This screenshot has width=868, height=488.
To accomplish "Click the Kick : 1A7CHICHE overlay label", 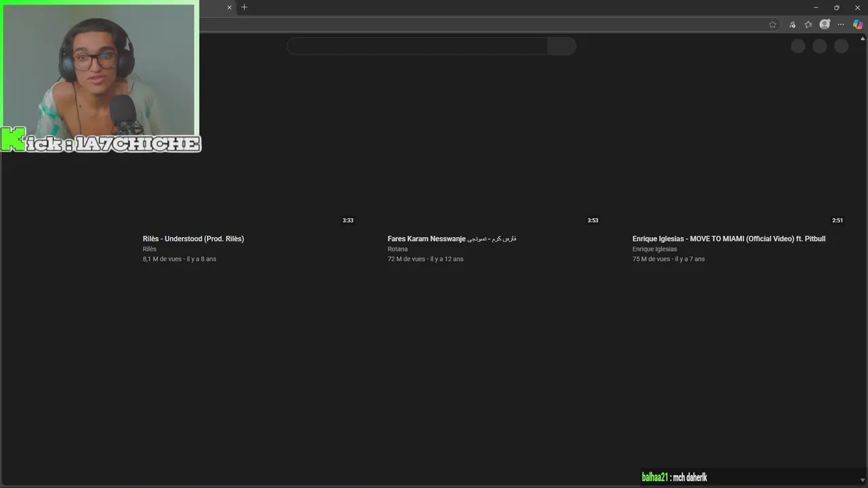I will point(101,140).
